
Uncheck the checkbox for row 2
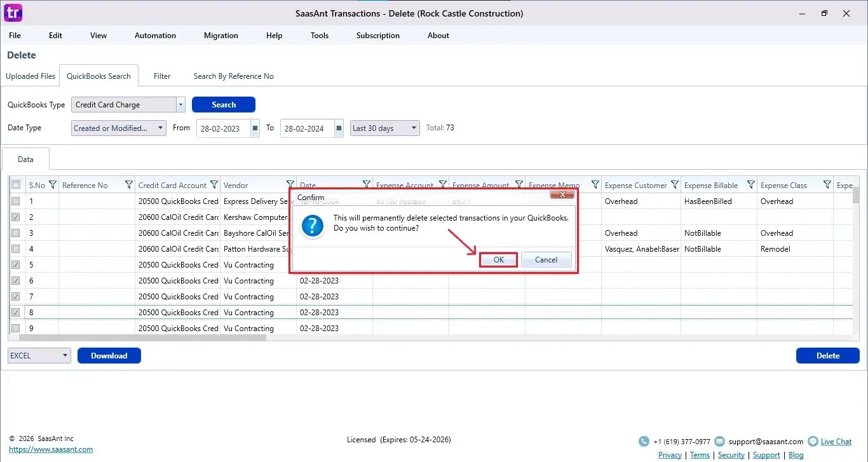pos(16,217)
